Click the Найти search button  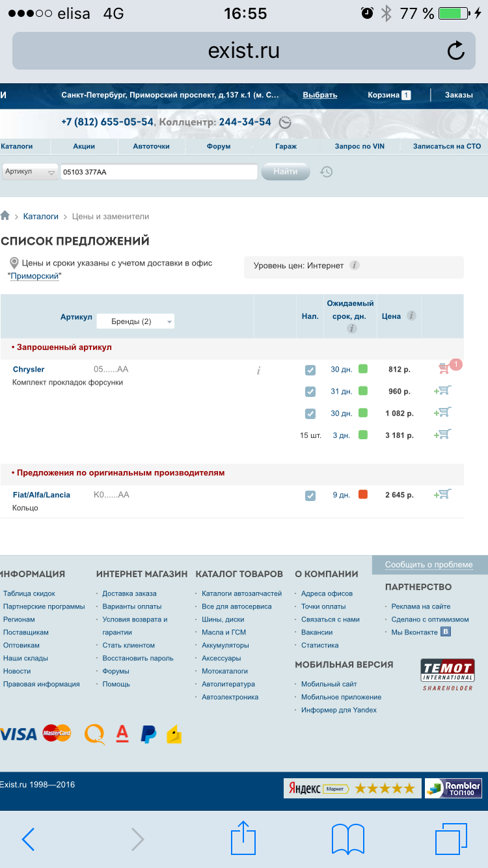(286, 172)
